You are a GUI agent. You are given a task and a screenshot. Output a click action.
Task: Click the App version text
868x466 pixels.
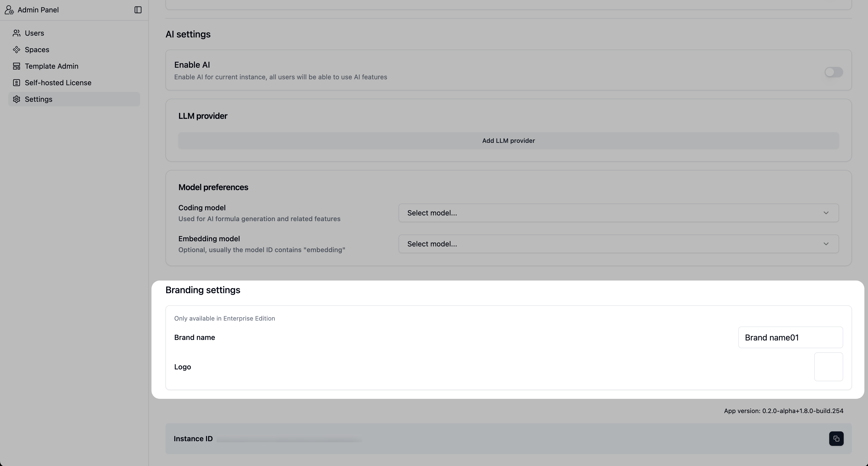pyautogui.click(x=783, y=411)
